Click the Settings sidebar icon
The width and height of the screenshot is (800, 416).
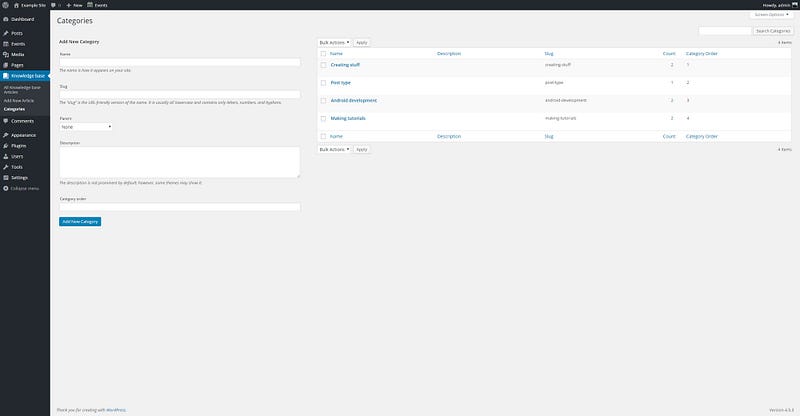pyautogui.click(x=6, y=178)
